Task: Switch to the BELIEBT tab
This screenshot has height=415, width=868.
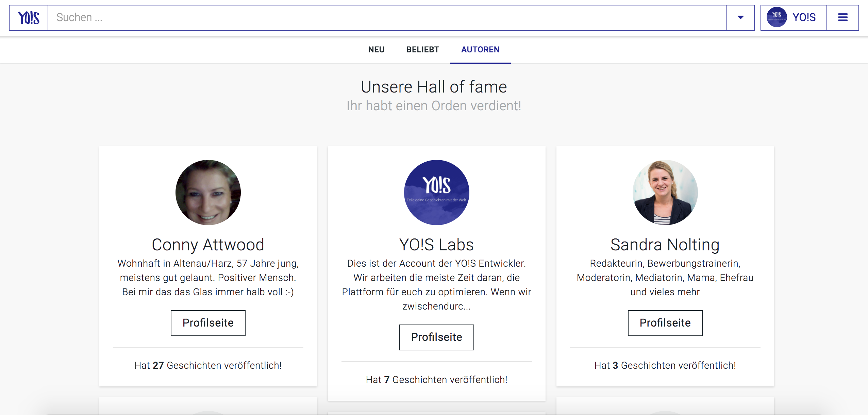Action: point(423,50)
